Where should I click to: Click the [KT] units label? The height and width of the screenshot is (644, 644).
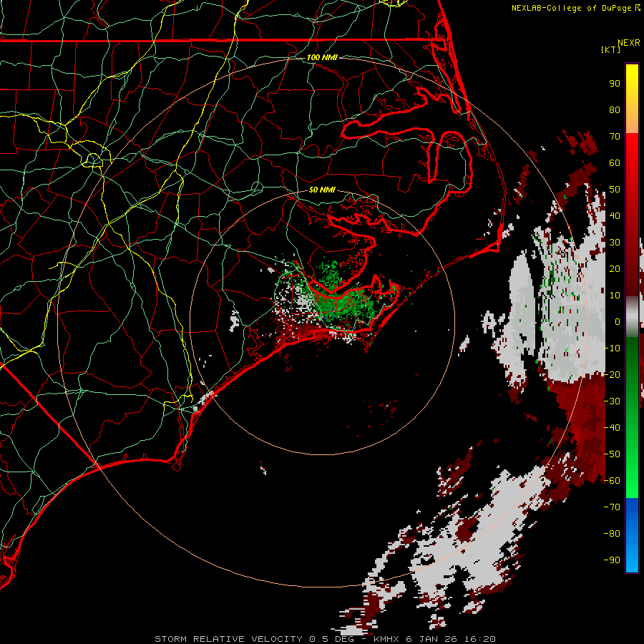tap(610, 49)
